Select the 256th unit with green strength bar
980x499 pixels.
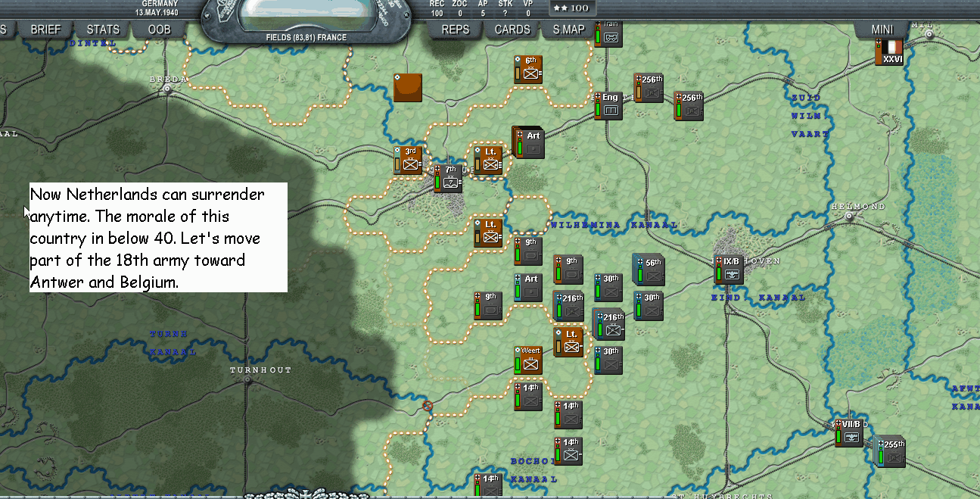689,107
